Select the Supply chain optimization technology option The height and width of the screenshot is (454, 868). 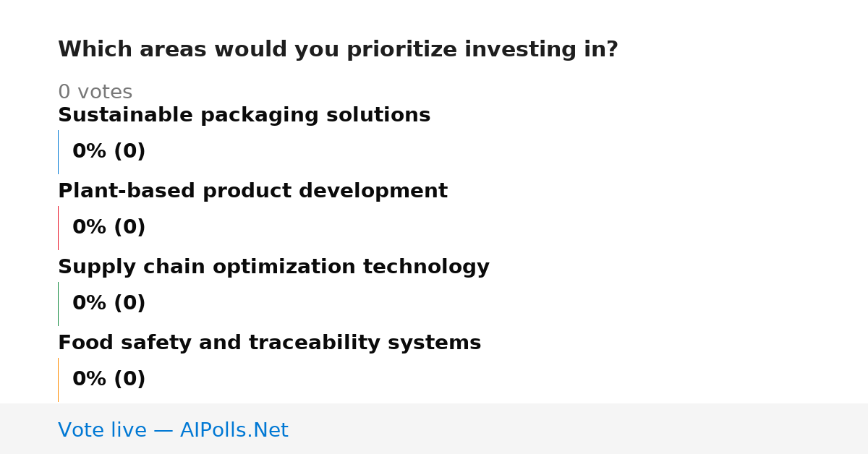click(273, 267)
